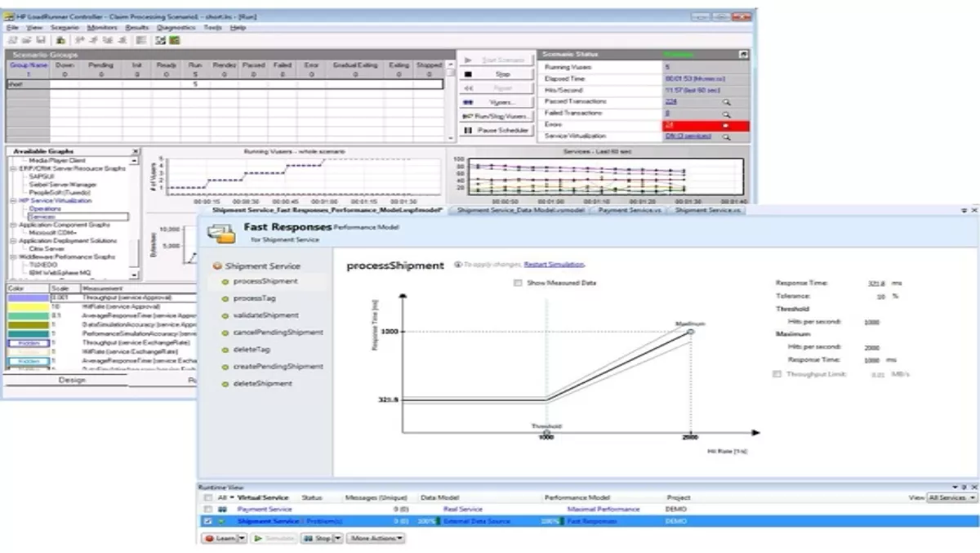Viewport: 980px width, 553px height.
Task: Collapse HP Service Virtualization tree node
Action: [13, 200]
